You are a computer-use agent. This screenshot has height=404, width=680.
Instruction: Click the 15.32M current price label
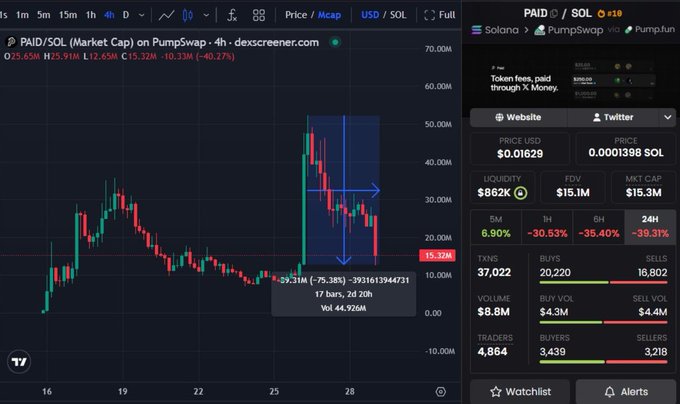pyautogui.click(x=437, y=255)
